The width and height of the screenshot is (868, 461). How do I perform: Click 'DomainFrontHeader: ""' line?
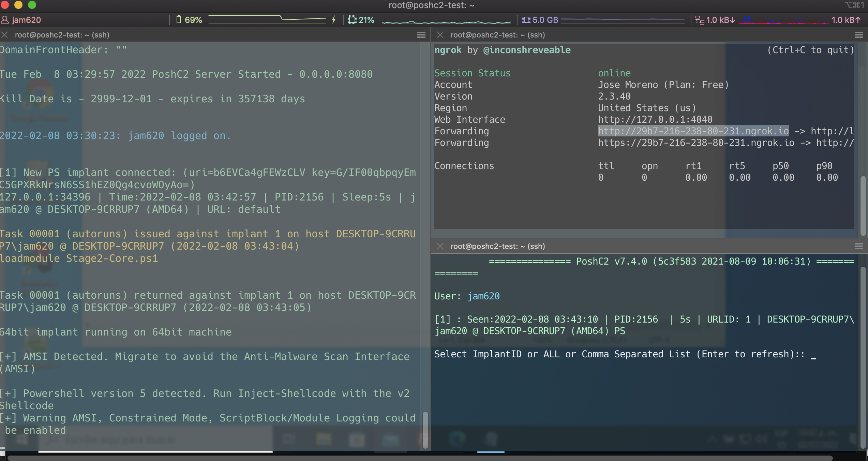coord(63,49)
